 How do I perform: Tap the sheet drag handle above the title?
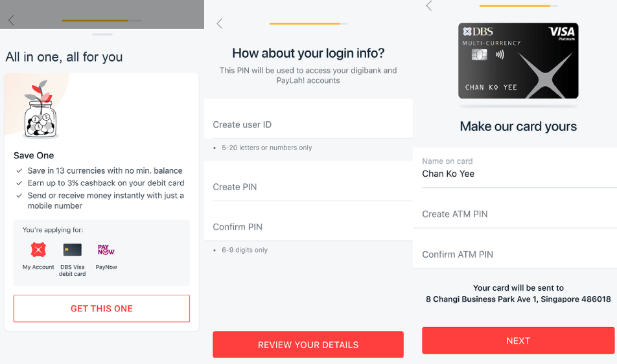pyautogui.click(x=102, y=34)
